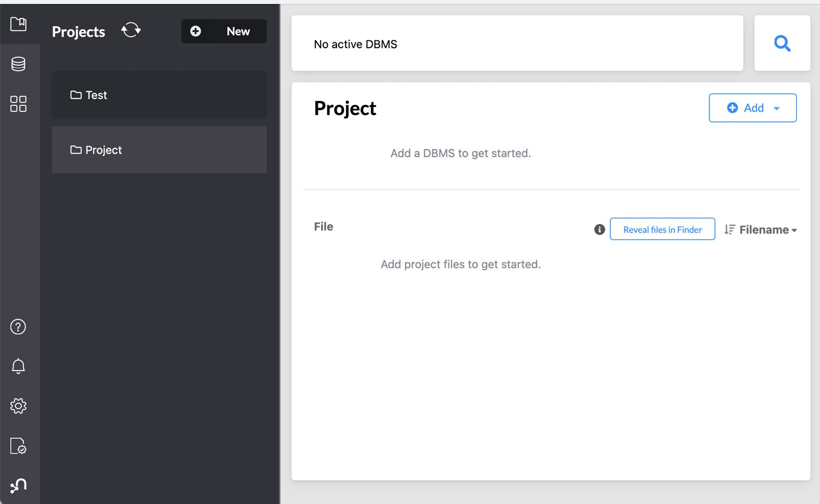Click the No active DBMS bar
Image resolution: width=820 pixels, height=504 pixels.
[517, 43]
